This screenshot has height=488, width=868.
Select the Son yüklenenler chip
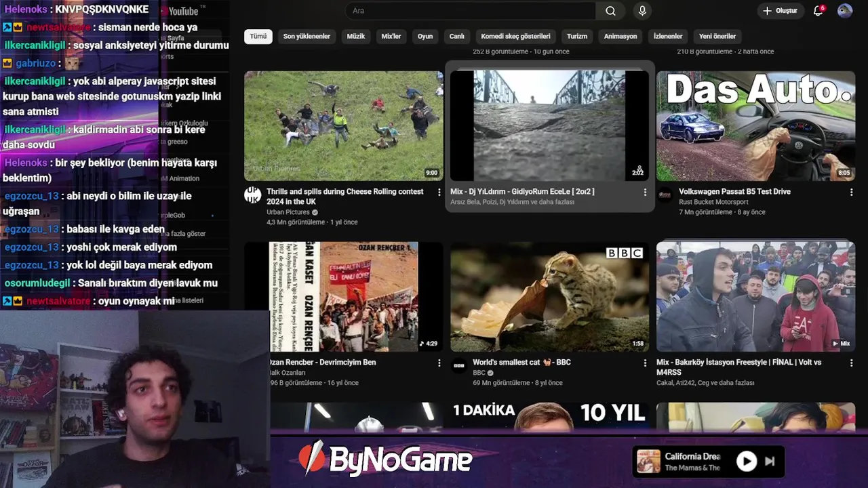click(307, 37)
